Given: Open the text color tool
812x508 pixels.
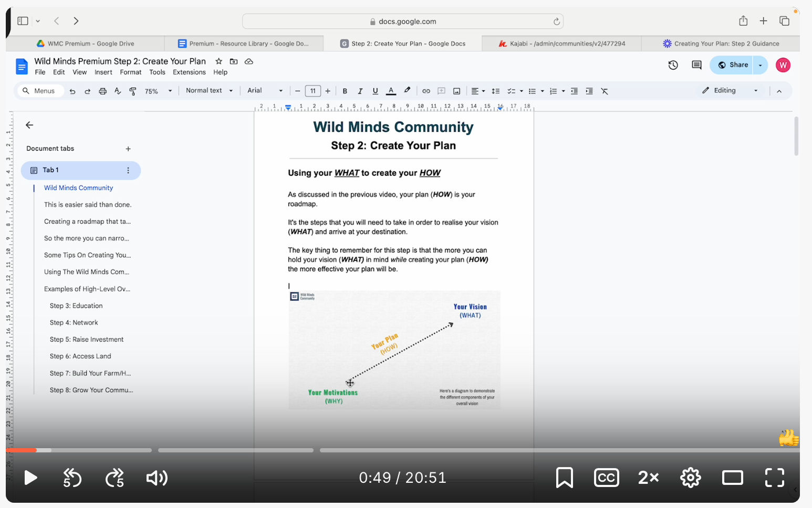Looking at the screenshot, I should (x=391, y=91).
